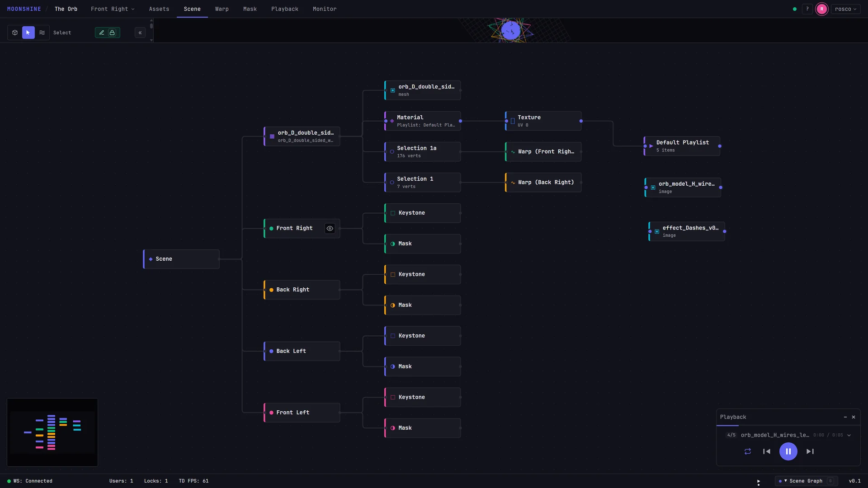Select the 3D cube tool

tap(15, 33)
